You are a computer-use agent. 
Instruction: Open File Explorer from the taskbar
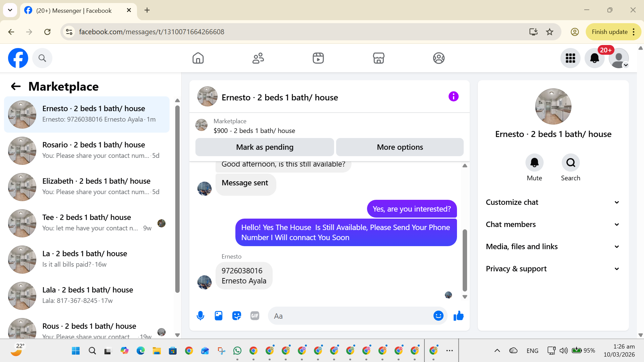point(156,351)
